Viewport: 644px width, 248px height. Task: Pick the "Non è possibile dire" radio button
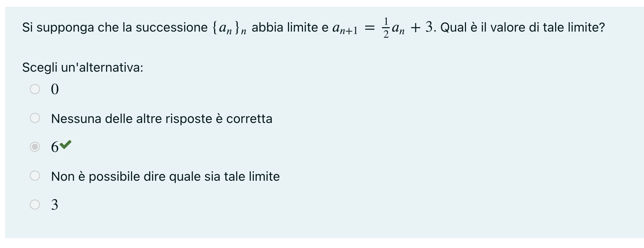(x=35, y=176)
